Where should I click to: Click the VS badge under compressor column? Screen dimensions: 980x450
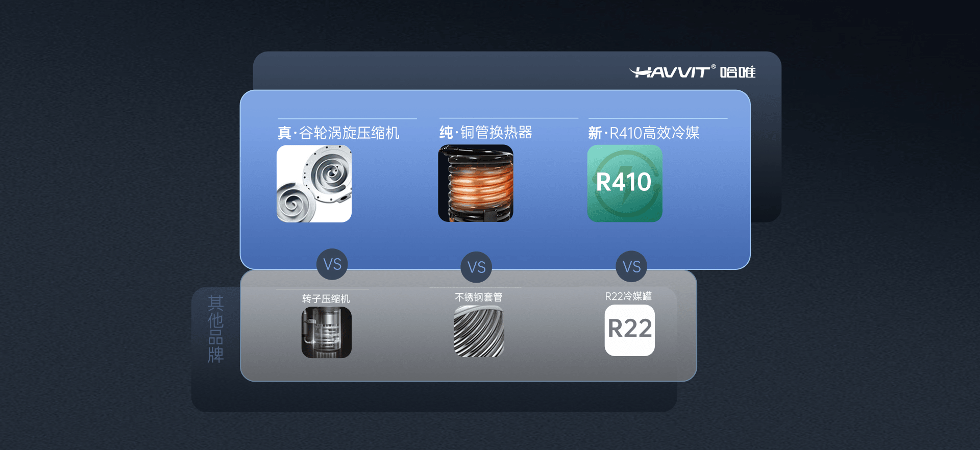coord(332,264)
